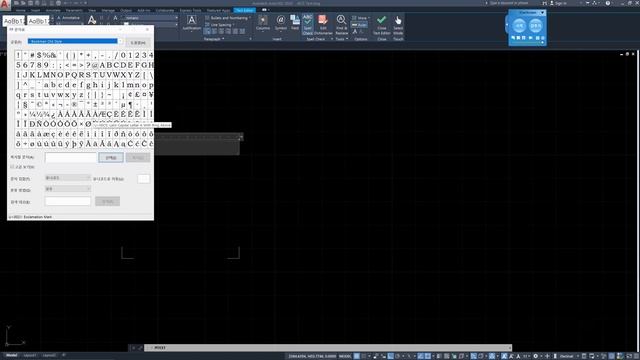Open the Decimal units status bar dropdown
This screenshot has height=360, width=640.
(568, 356)
